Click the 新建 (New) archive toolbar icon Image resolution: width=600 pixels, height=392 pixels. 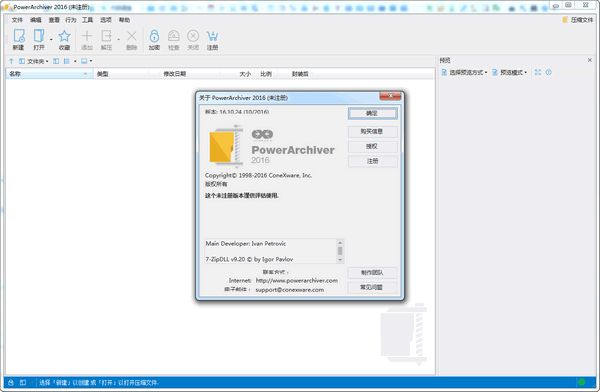[19, 36]
